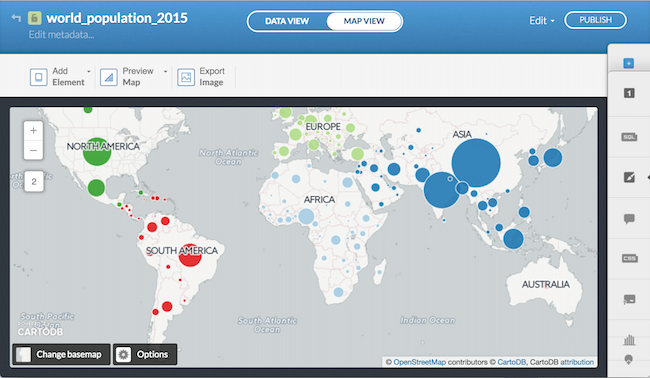This screenshot has width=650, height=378.
Task: Switch to Data View tab
Action: point(287,21)
